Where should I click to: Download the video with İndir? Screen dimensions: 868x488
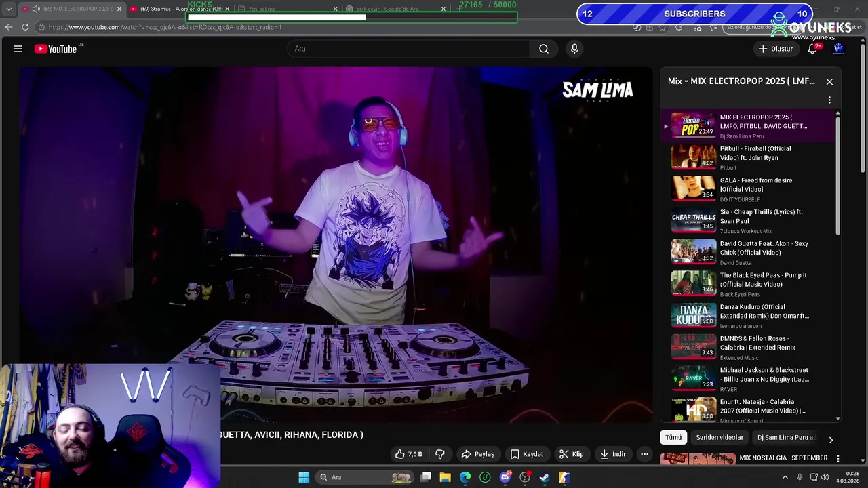coord(613,454)
